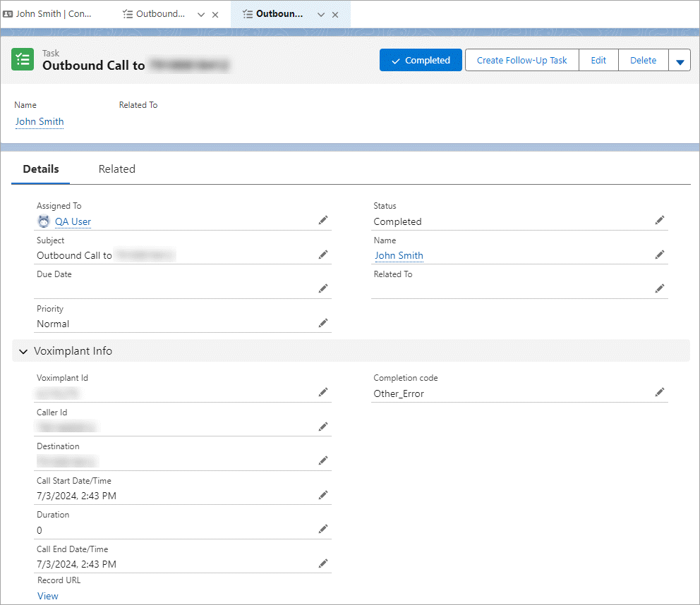Click the Delete button

click(644, 60)
